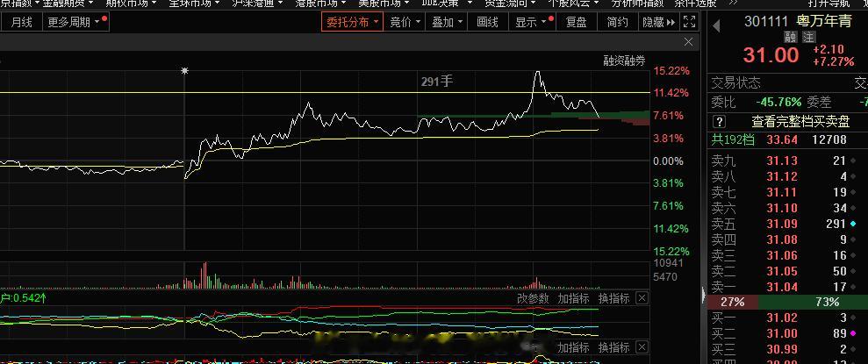The width and height of the screenshot is (868, 364).
Task: Click 户:0.542 indicator value
Action: (23, 299)
